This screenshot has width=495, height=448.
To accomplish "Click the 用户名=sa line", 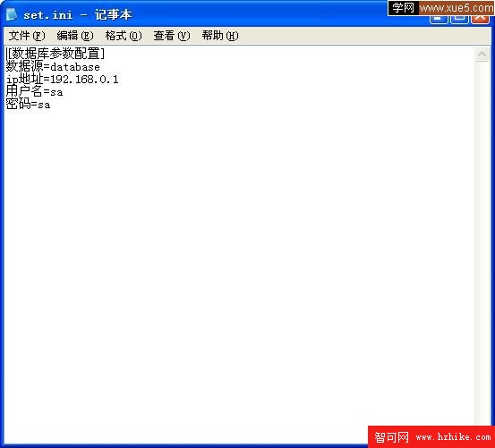I will 34,92.
